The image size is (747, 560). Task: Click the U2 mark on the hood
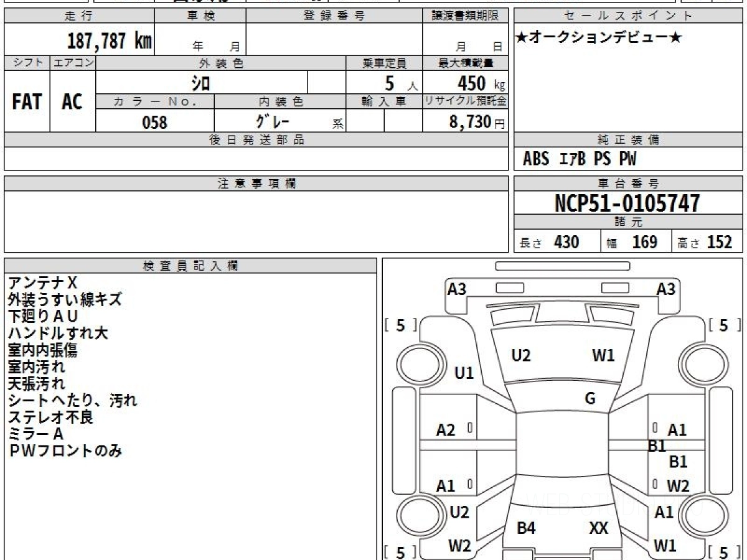[x=521, y=356]
